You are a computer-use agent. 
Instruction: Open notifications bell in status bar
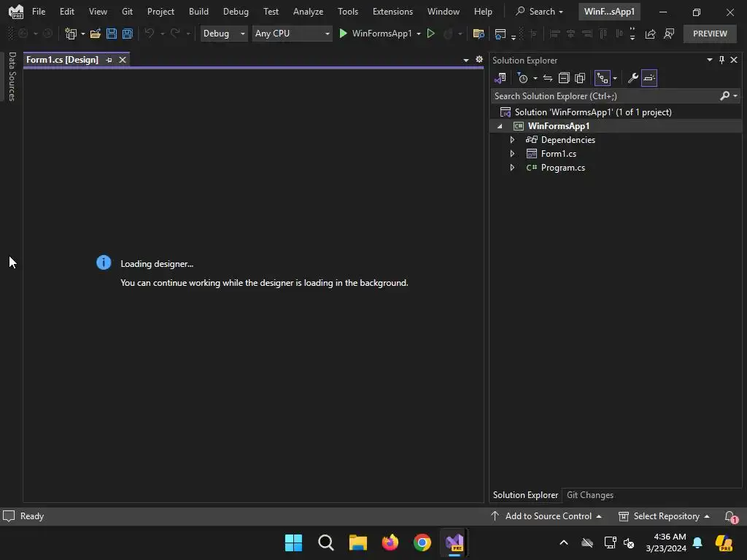(731, 517)
